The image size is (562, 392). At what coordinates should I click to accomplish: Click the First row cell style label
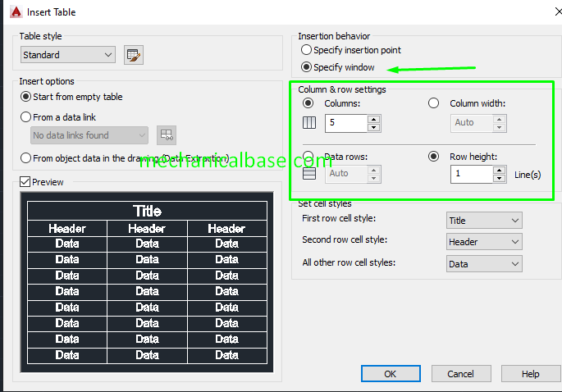(x=339, y=218)
